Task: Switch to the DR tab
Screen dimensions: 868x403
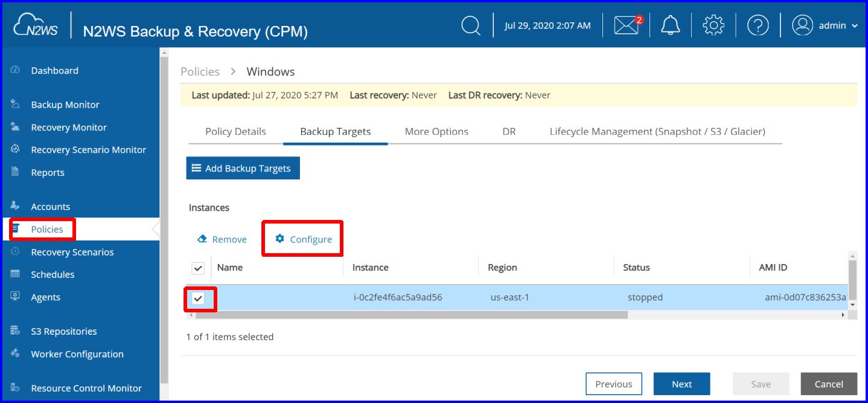Action: (x=509, y=131)
